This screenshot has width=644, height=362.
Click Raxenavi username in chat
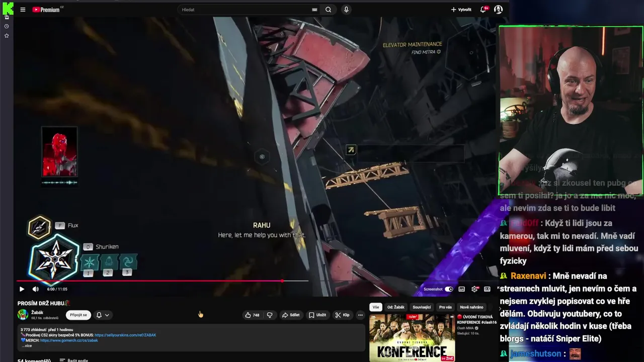tap(528, 276)
